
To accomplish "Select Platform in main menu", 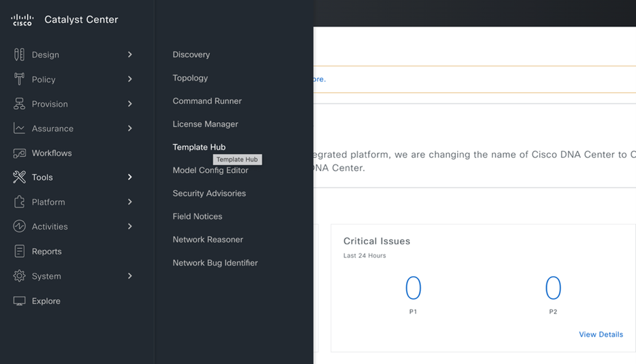I will 48,202.
